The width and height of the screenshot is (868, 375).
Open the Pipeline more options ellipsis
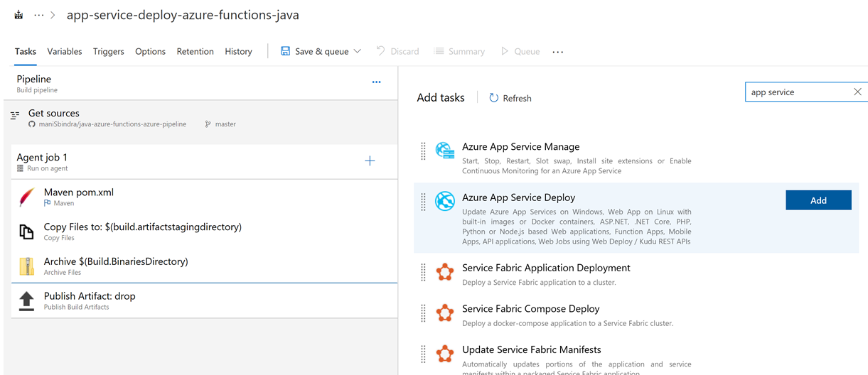(377, 82)
